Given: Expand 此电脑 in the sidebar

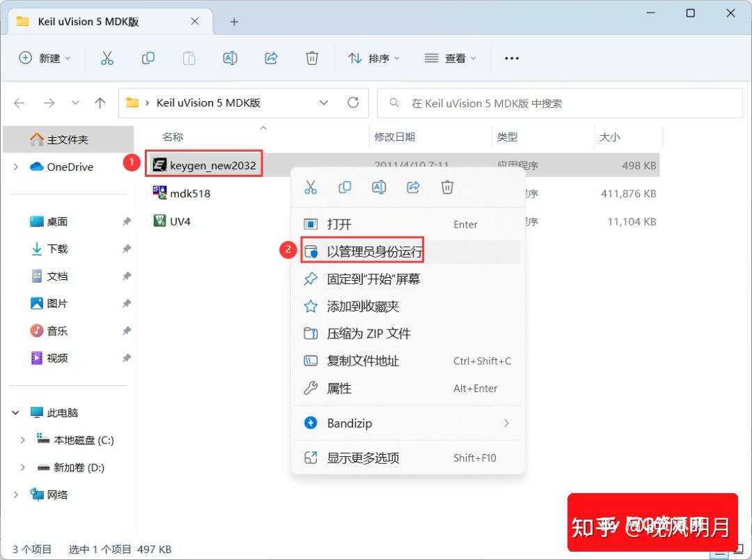Looking at the screenshot, I should click(15, 412).
